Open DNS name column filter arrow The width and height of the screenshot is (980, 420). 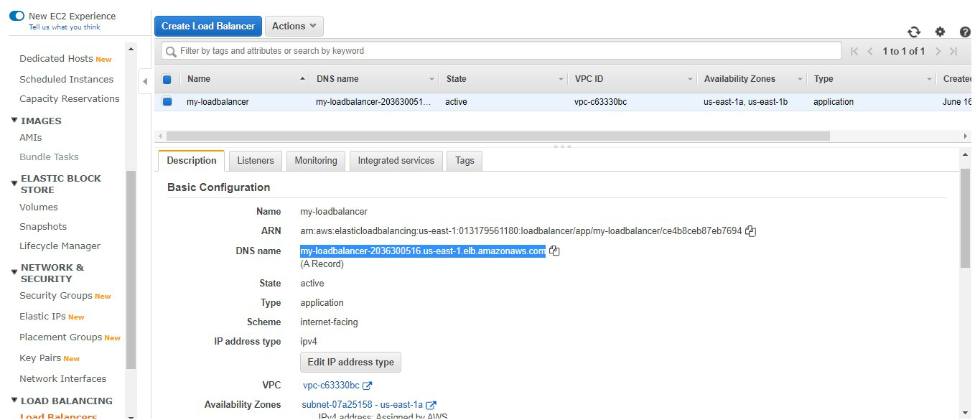tap(432, 79)
